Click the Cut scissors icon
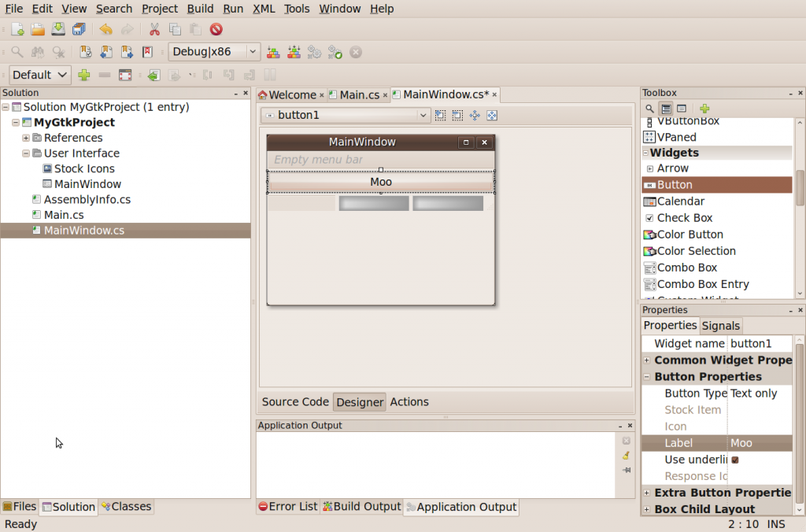This screenshot has width=806, height=532. pyautogui.click(x=154, y=29)
